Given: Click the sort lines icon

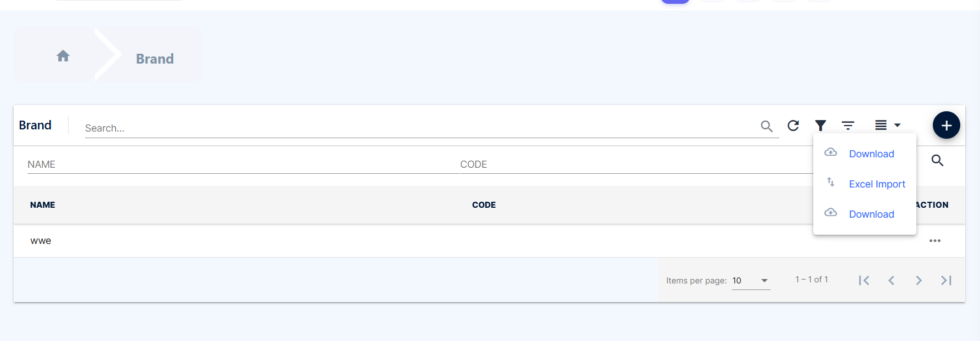Looking at the screenshot, I should coord(848,126).
